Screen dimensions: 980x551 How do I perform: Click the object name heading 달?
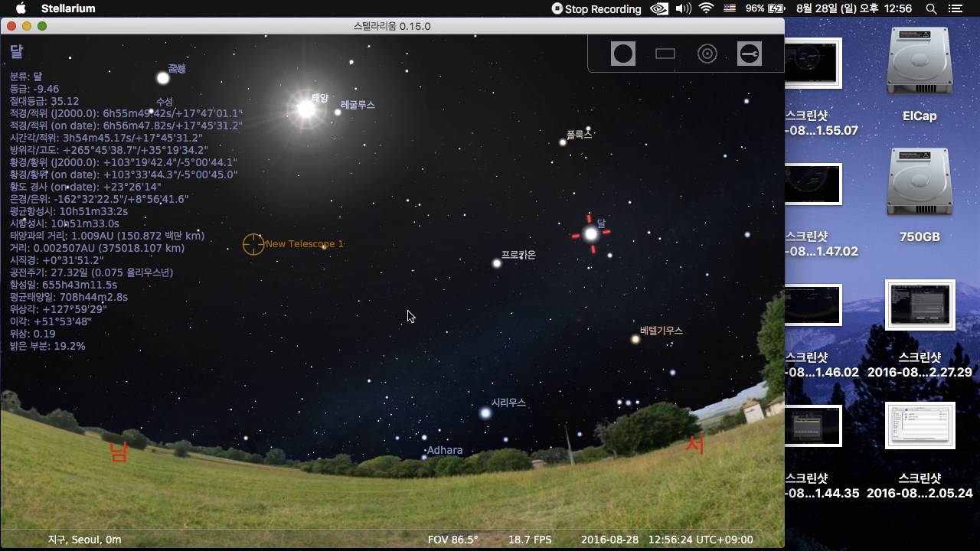(16, 51)
